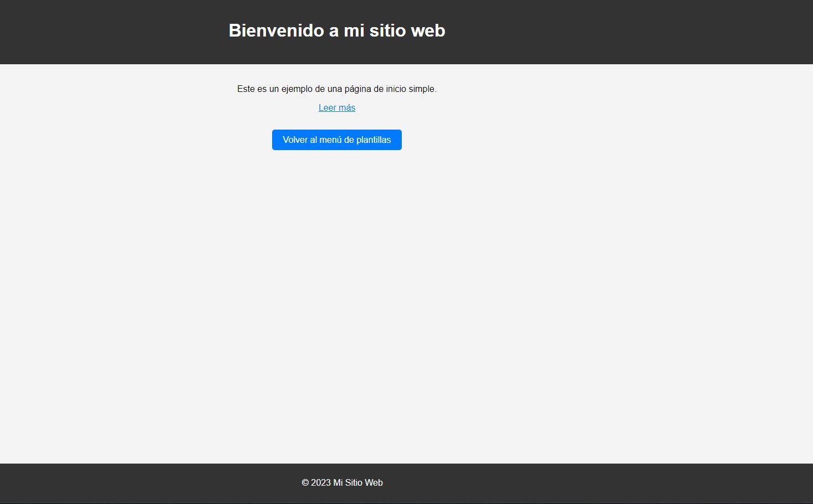Return to templates via the blue button
813x504 pixels.
click(x=336, y=140)
